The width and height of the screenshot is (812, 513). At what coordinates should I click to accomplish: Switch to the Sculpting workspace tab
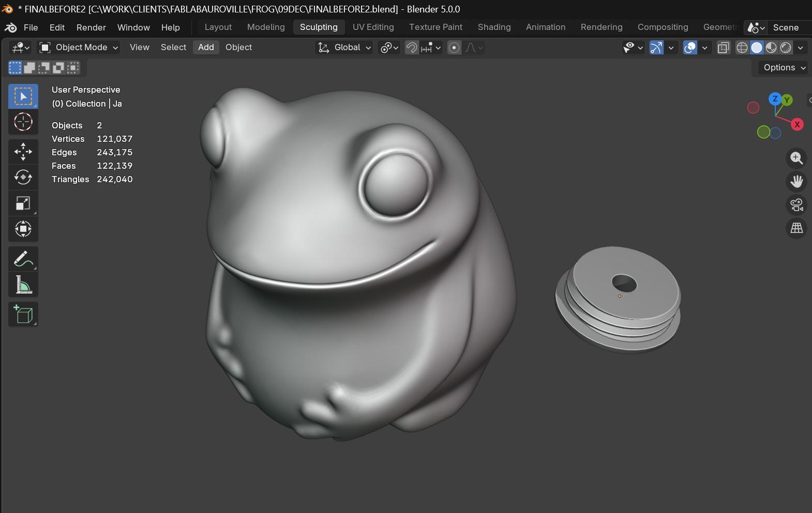point(319,27)
